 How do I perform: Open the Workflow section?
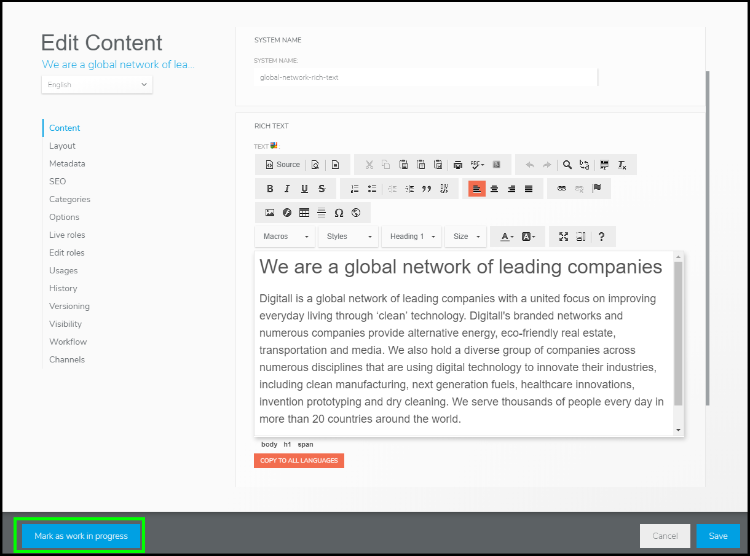68,342
